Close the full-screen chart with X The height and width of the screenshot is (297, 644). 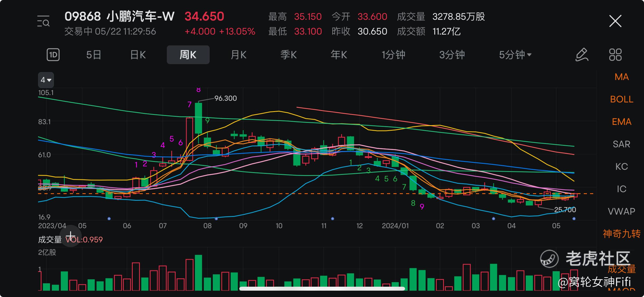[615, 21]
